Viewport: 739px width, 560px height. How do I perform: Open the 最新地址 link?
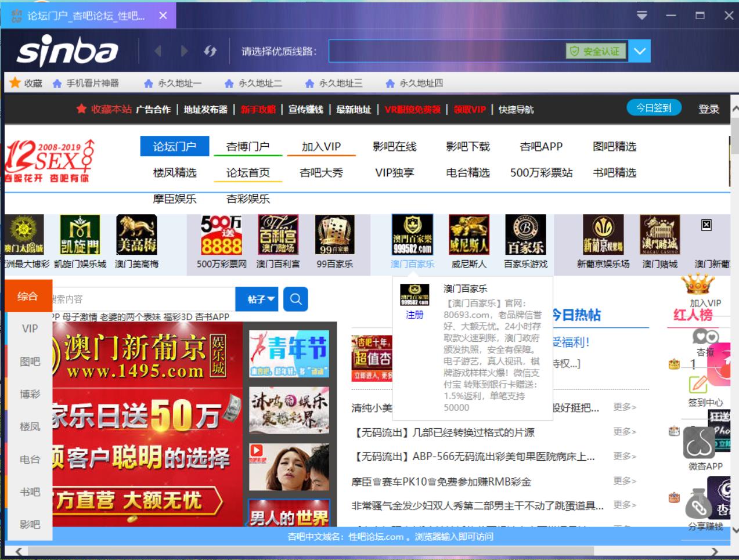click(x=354, y=109)
